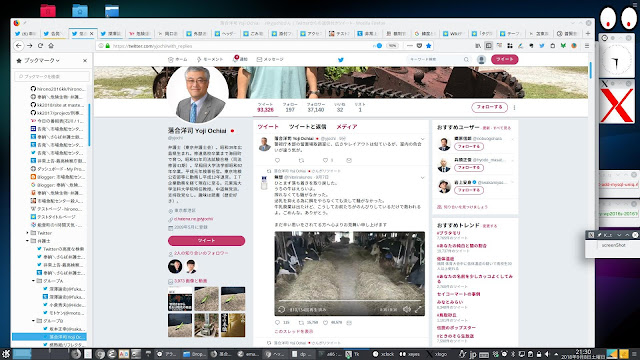640x360 pixels.
Task: Replay the cow barn video
Action: [x=282, y=309]
